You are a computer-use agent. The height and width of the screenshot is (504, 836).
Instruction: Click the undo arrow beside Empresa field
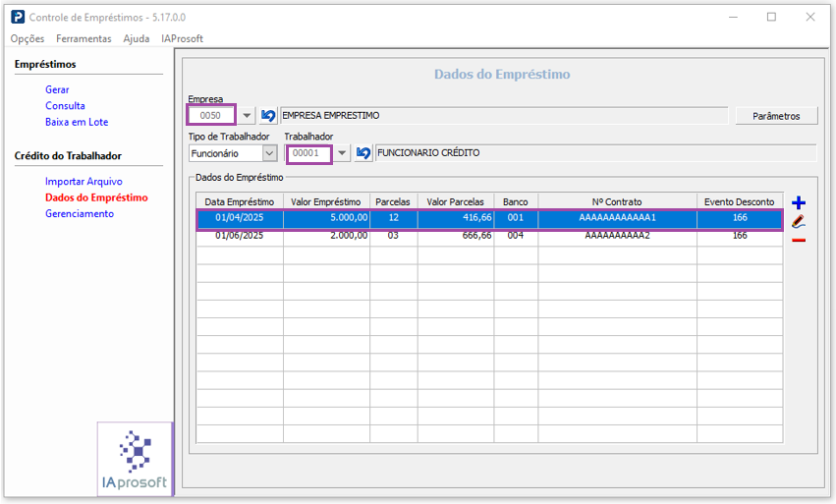pyautogui.click(x=268, y=116)
